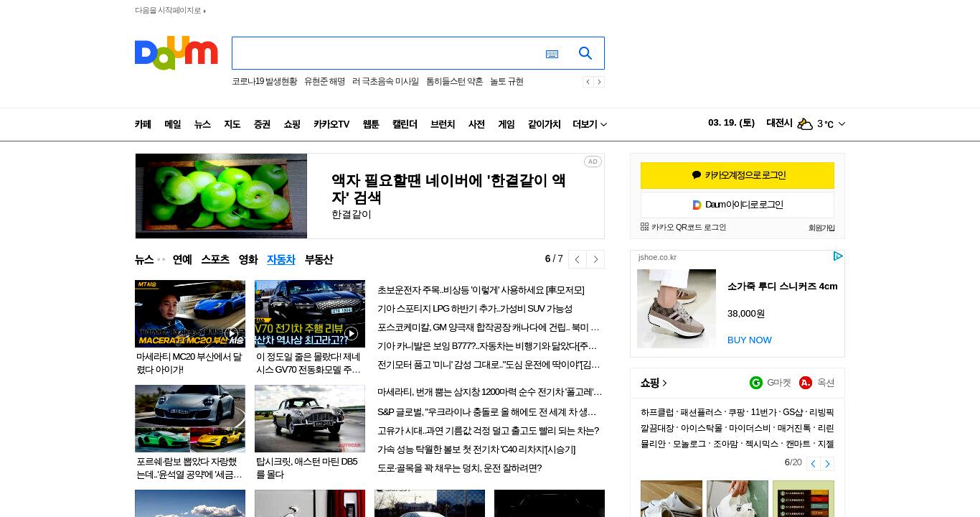This screenshot has height=517, width=980.
Task: Click the 대전시 location label
Action: 779,124
